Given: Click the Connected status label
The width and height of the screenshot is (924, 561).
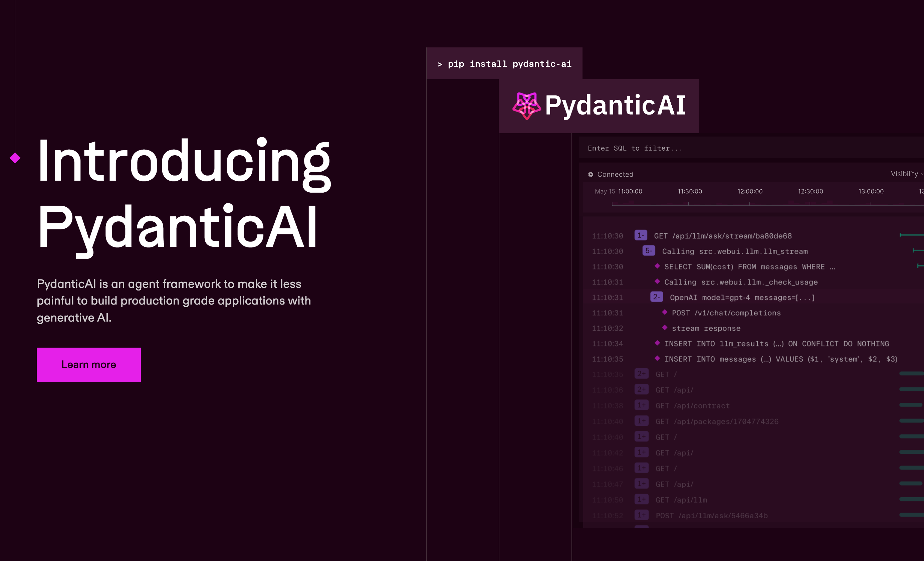Looking at the screenshot, I should click(x=615, y=174).
